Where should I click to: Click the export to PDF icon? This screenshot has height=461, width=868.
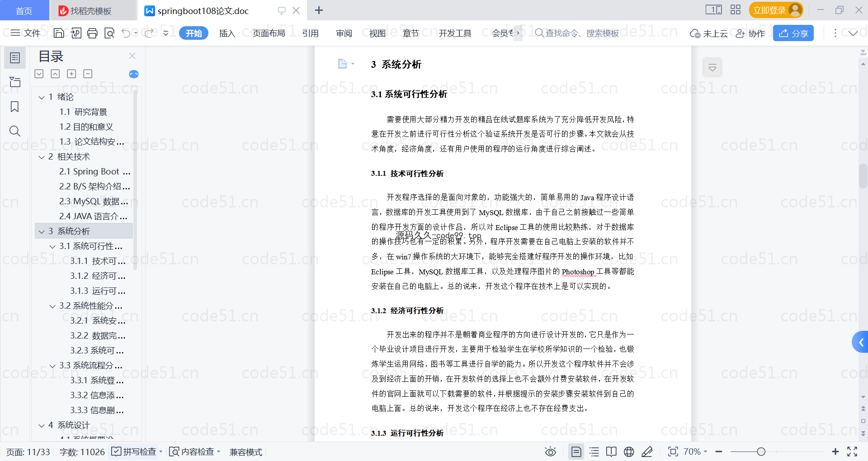[76, 33]
